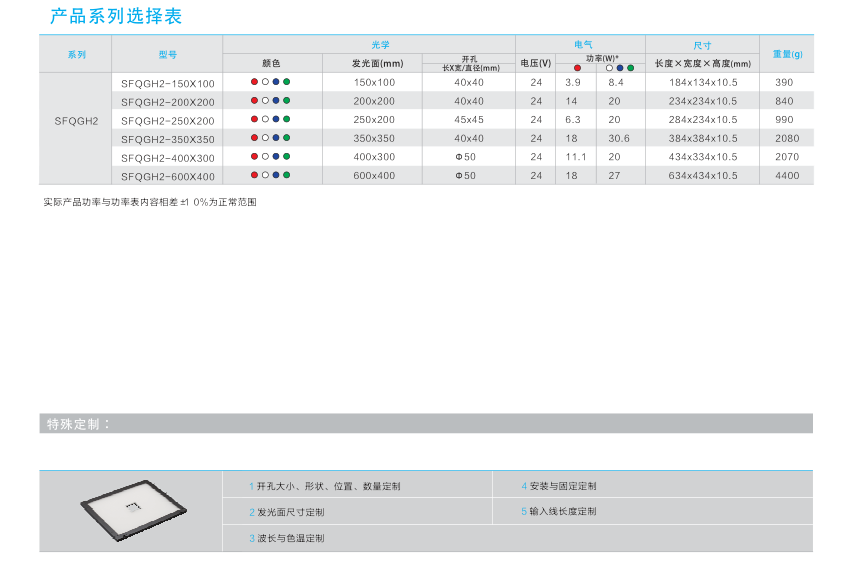Click the 重量(g) column header

[787, 54]
